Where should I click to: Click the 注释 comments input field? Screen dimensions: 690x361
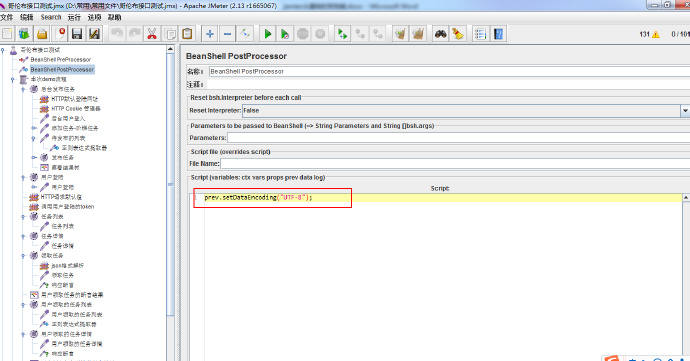[447, 84]
